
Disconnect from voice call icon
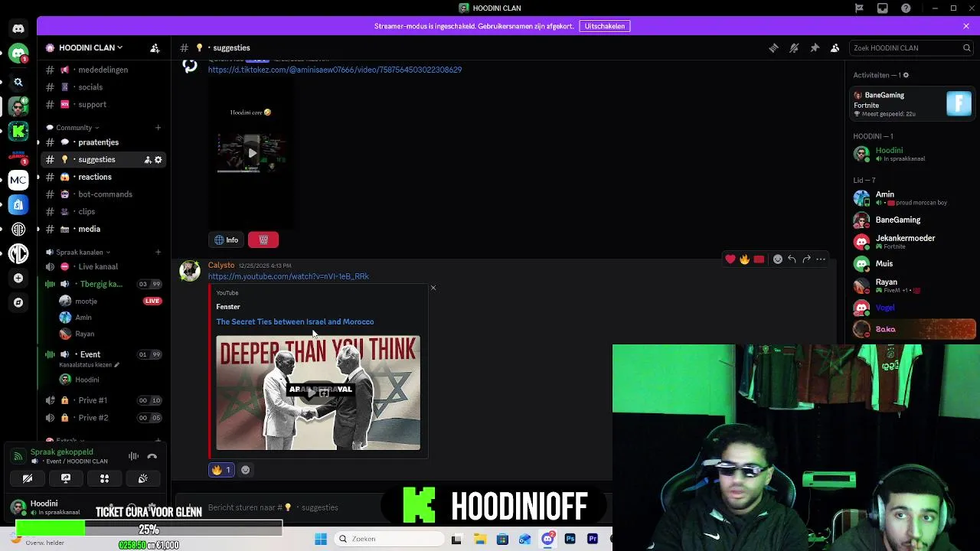(x=152, y=456)
